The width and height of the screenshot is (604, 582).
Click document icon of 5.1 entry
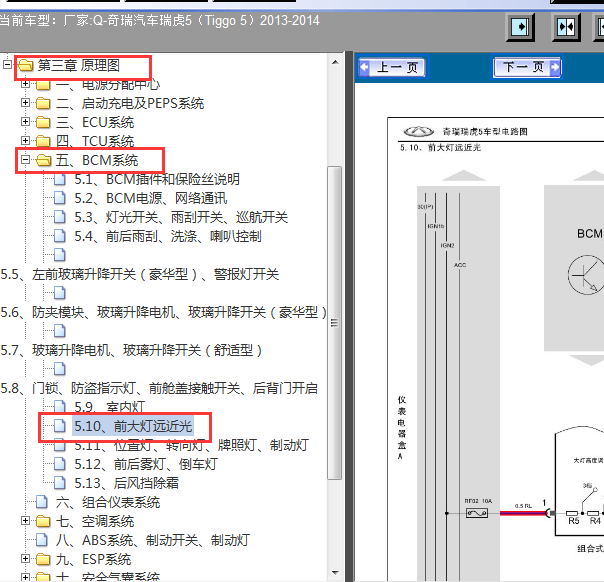point(59,179)
